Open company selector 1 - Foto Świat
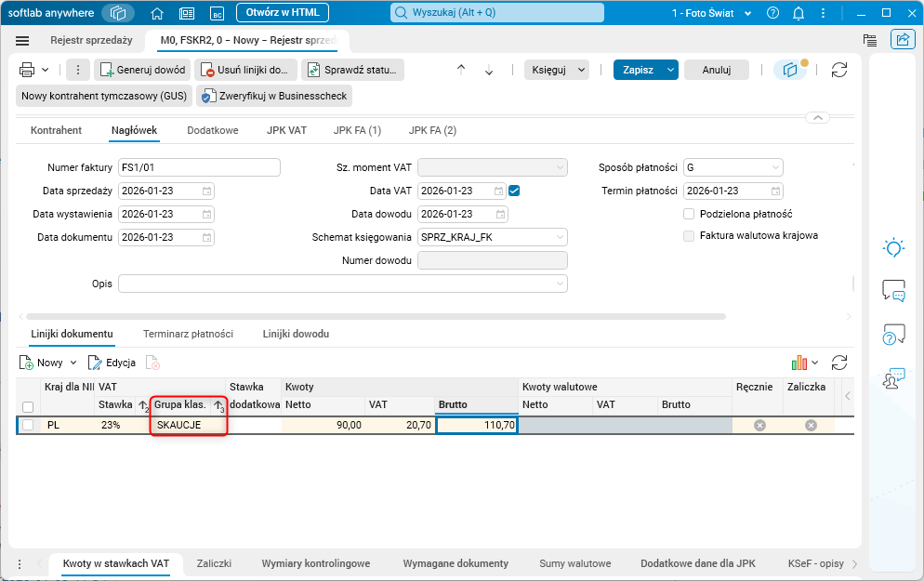The width and height of the screenshot is (924, 581). (712, 13)
